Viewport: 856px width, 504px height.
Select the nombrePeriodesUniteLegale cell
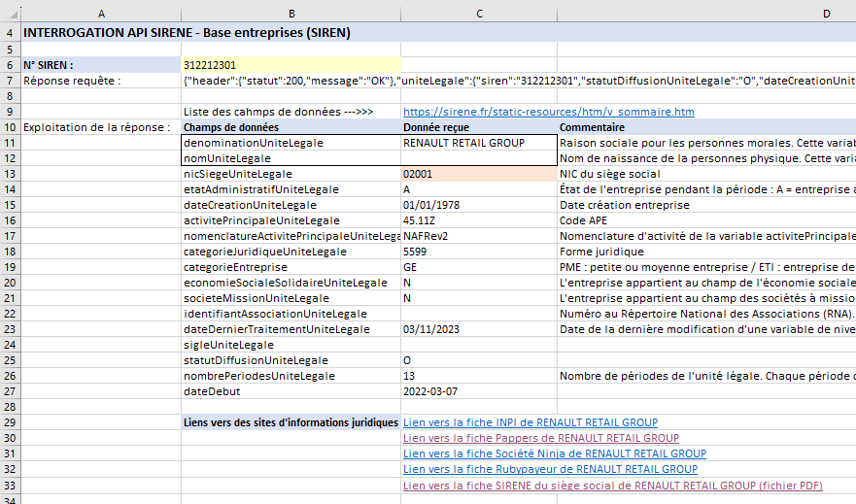[291, 376]
